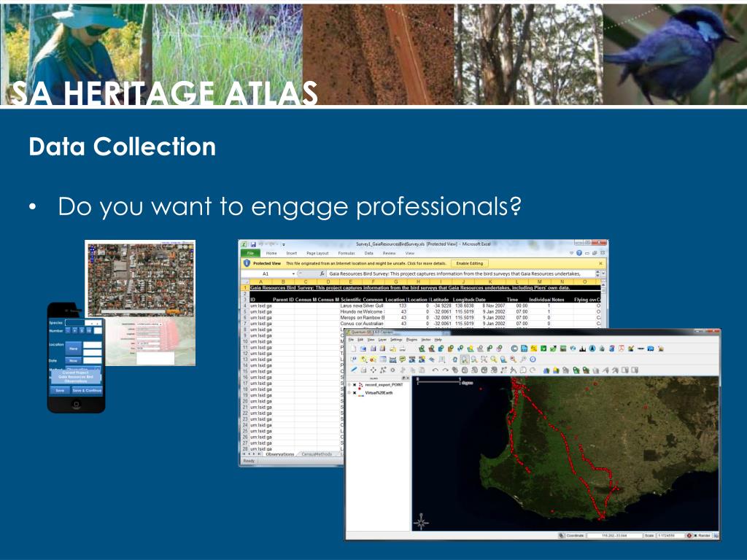This screenshot has height=560, width=747.
Task: Select Virtual%20Earth layer in Layers panel
Action: point(379,393)
